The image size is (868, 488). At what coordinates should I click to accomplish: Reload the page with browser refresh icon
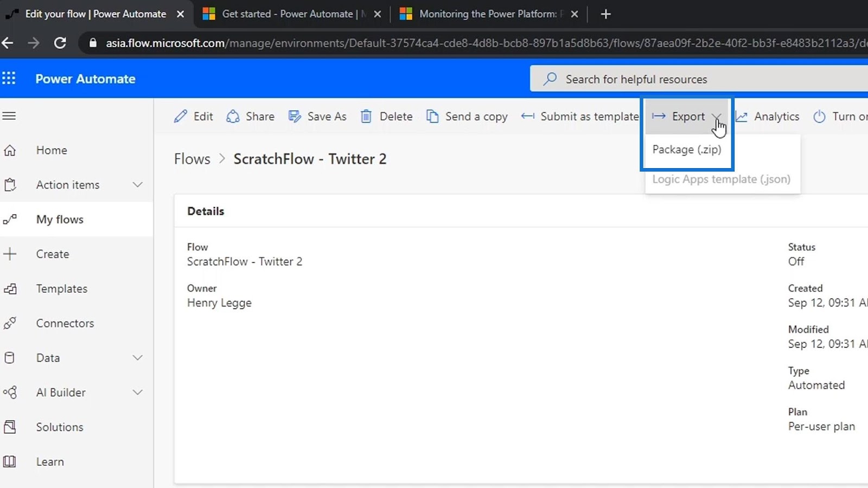[x=60, y=43]
